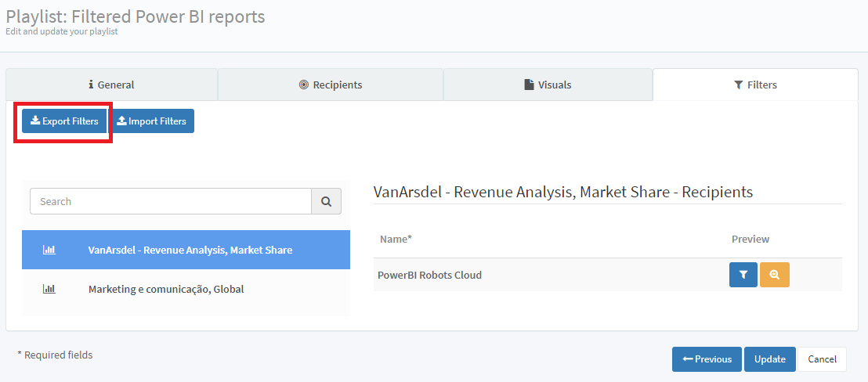
Task: Cancel editing the playlist
Action: 822,359
